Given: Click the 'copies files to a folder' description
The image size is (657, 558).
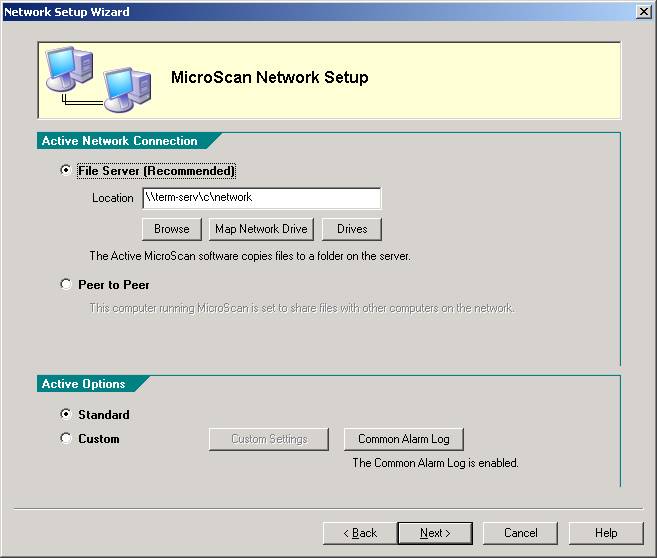Looking at the screenshot, I should [250, 256].
